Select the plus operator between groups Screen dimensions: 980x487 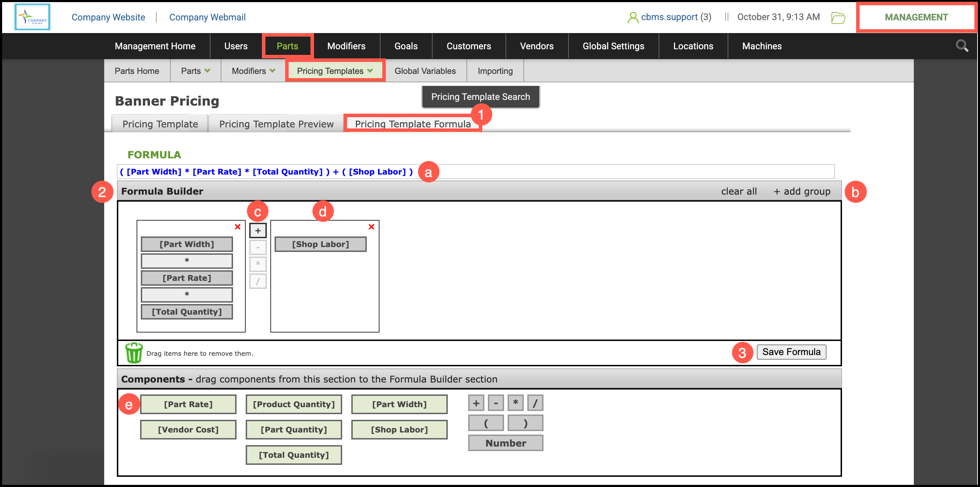pos(258,230)
